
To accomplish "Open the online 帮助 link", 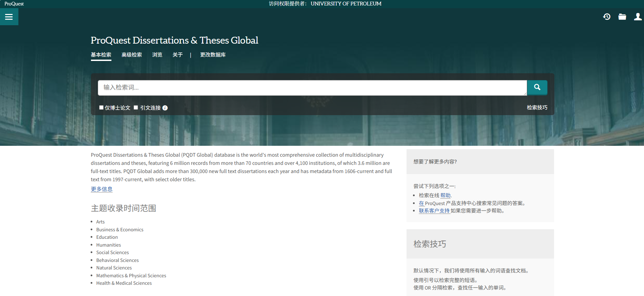I will (445, 196).
